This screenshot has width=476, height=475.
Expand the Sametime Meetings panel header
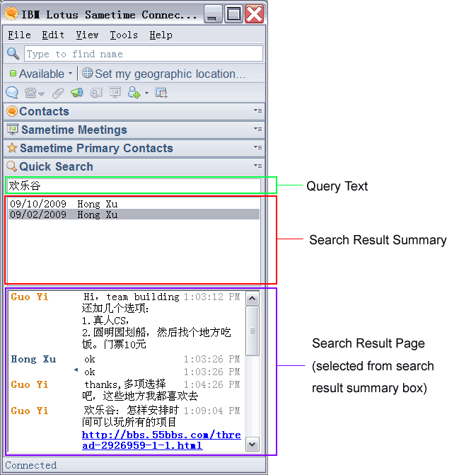tap(134, 130)
